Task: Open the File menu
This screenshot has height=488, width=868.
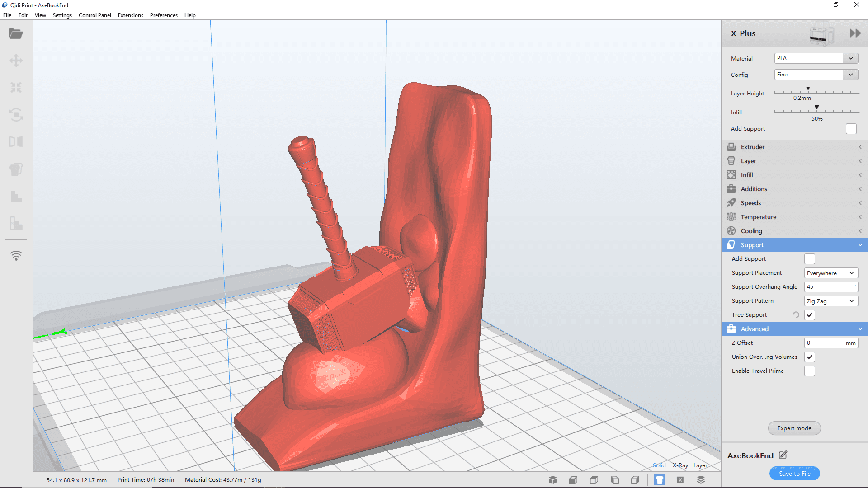Action: [7, 15]
